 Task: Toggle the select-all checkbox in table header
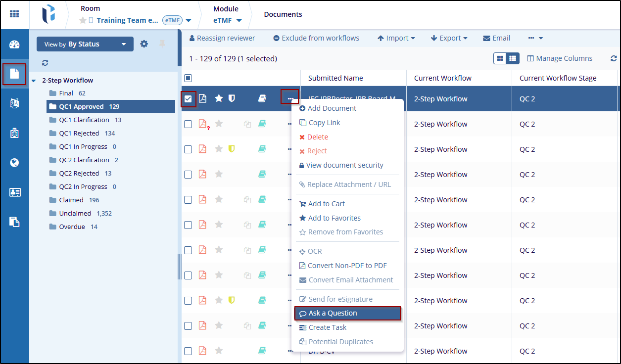tap(188, 78)
